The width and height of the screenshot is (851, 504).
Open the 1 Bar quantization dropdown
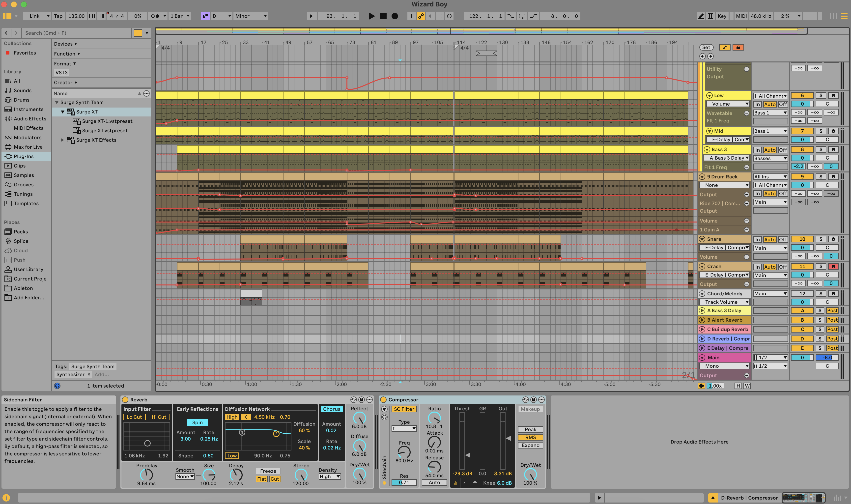pyautogui.click(x=180, y=16)
